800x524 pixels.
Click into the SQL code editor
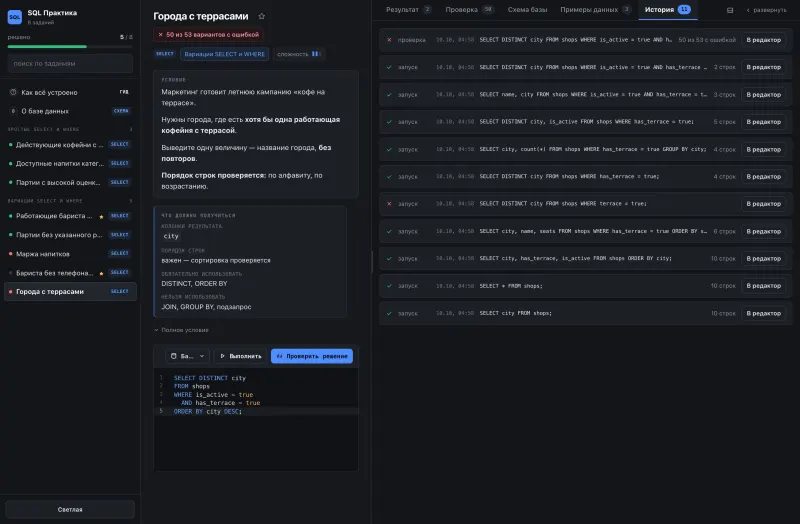pos(256,419)
